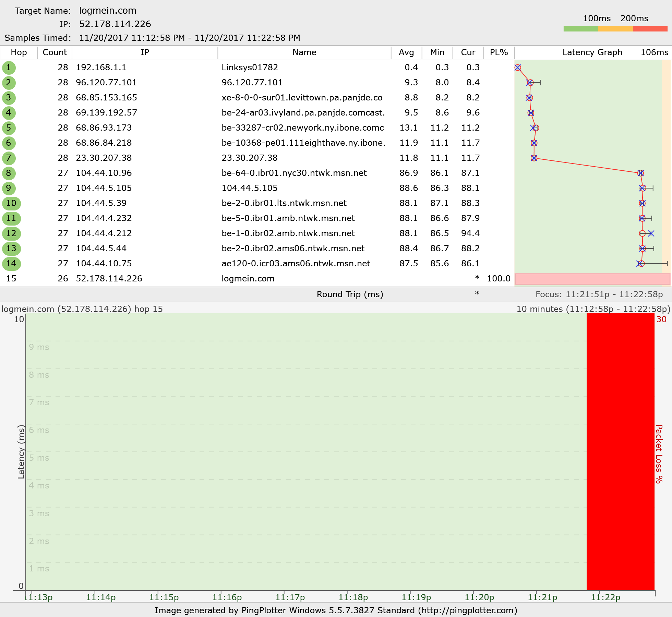Image resolution: width=672 pixels, height=617 pixels.
Task: Select the logmein.com hop 15 row
Action: (248, 279)
